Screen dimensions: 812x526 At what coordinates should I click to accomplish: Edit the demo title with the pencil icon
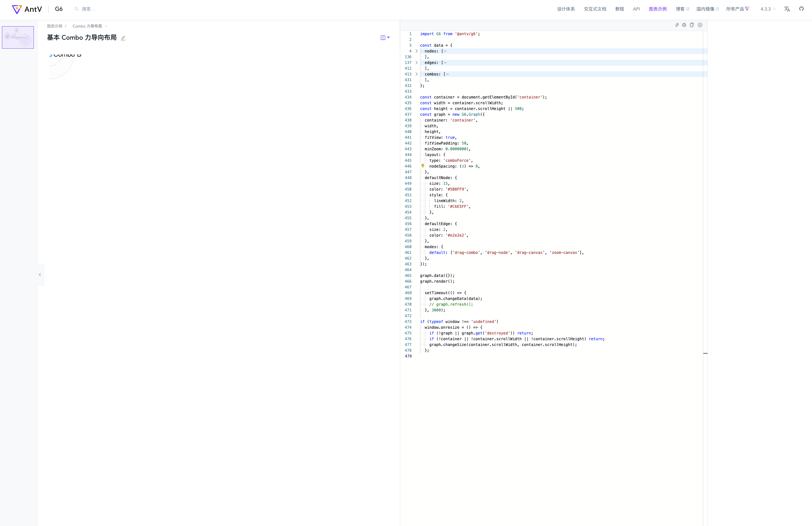tap(123, 38)
